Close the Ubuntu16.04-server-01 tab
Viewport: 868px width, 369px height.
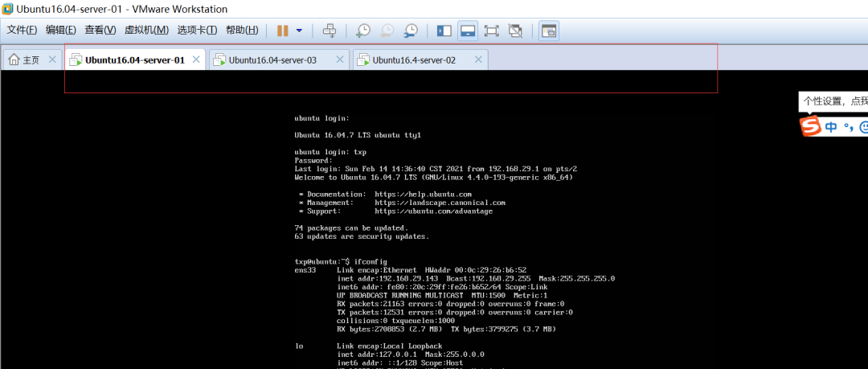tap(196, 59)
